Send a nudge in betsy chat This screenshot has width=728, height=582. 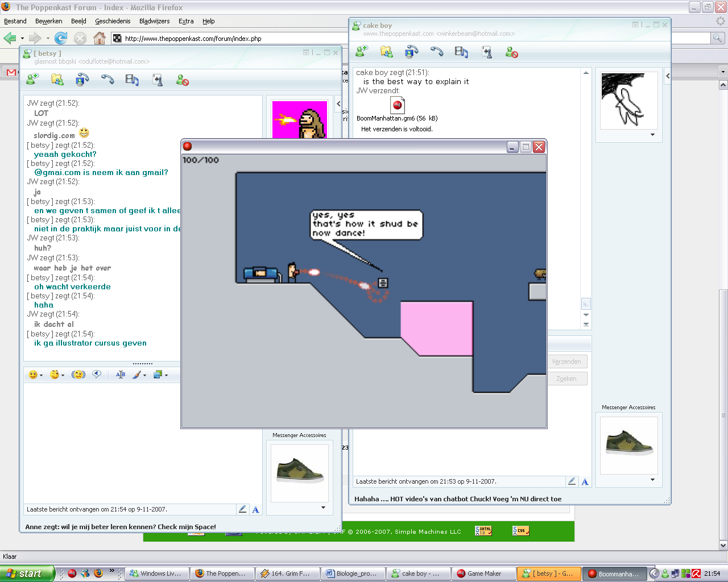click(x=78, y=375)
